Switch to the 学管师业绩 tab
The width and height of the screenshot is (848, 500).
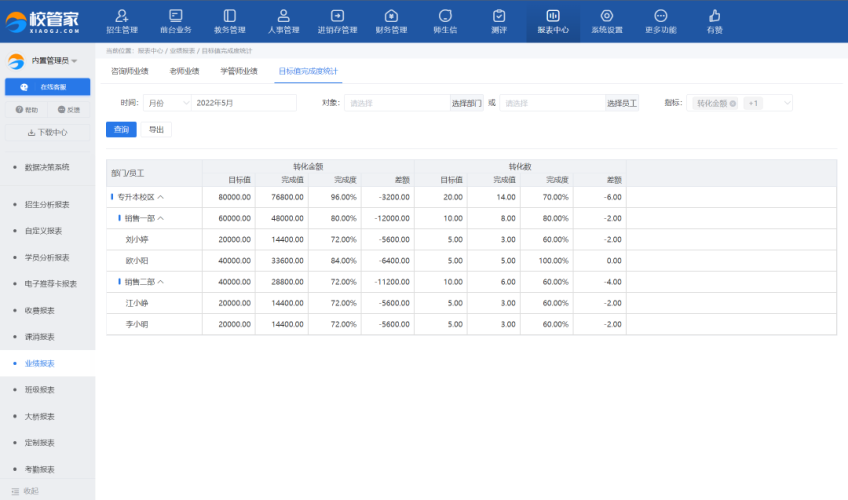pos(239,71)
